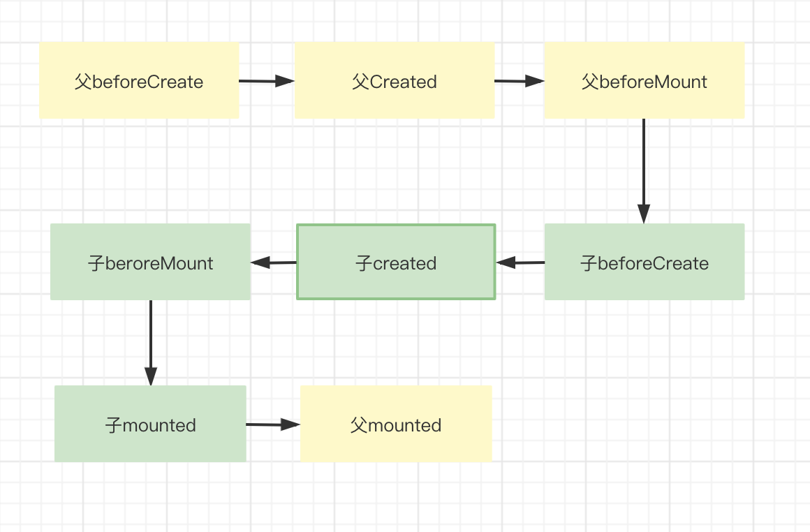
Task: Select the 子beroreMount node
Action: point(150,262)
